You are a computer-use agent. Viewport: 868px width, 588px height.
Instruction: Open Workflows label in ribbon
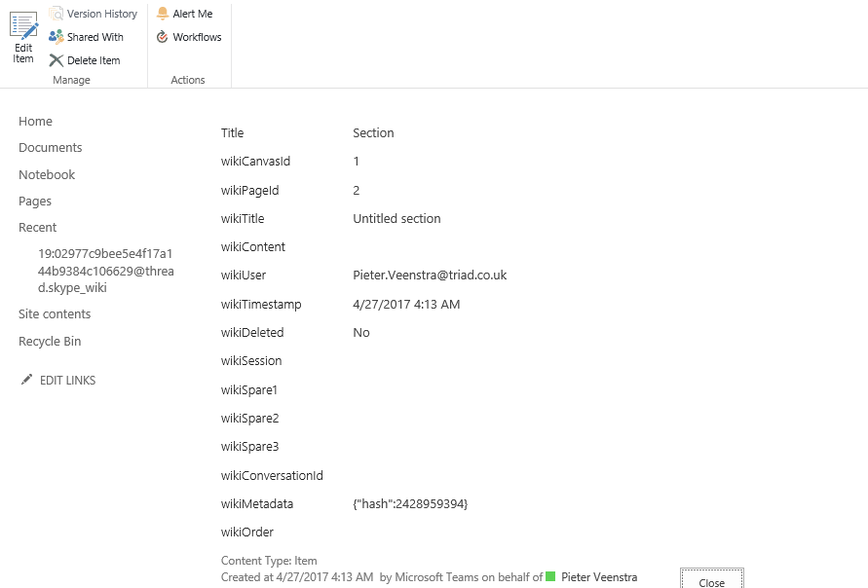pyautogui.click(x=197, y=37)
